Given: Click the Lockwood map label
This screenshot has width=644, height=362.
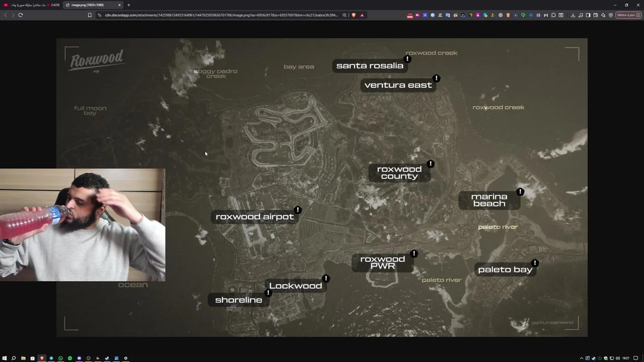Looking at the screenshot, I should coord(295,286).
